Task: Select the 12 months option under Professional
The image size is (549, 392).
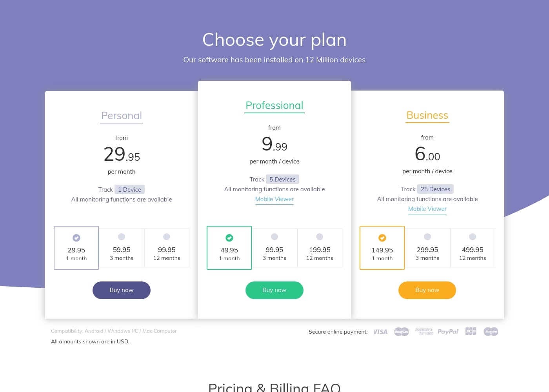Action: (x=320, y=248)
